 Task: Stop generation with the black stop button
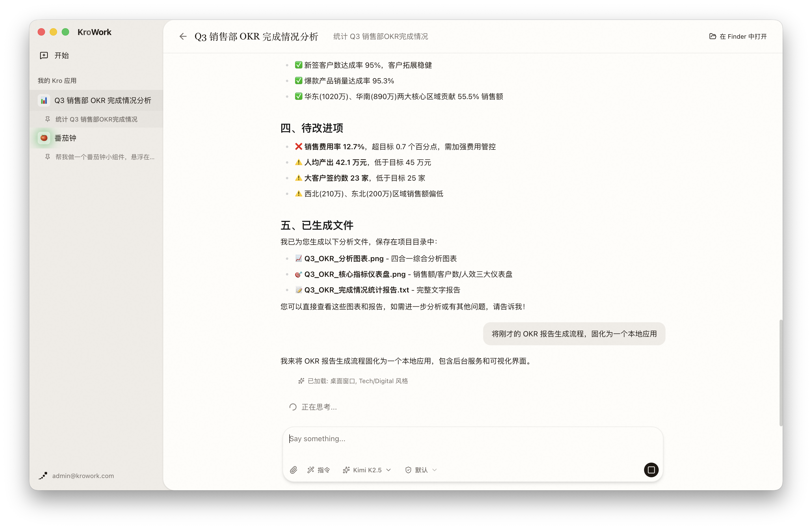[651, 470]
